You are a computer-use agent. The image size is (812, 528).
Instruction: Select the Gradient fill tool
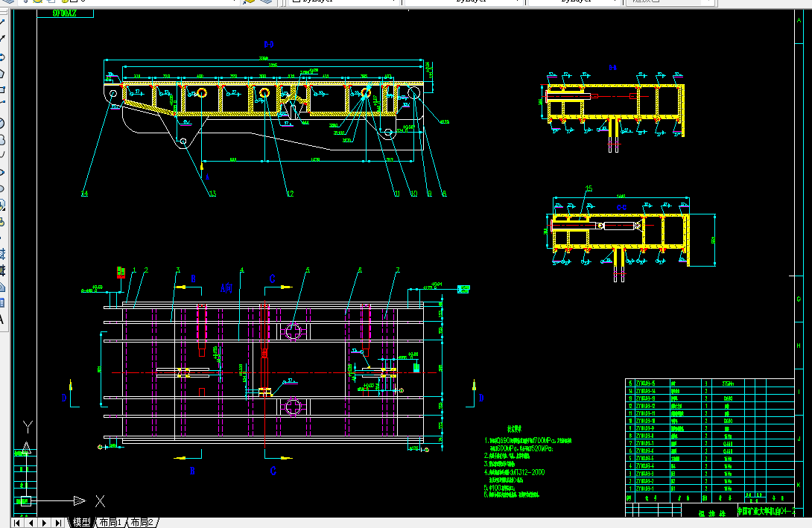click(x=1, y=270)
